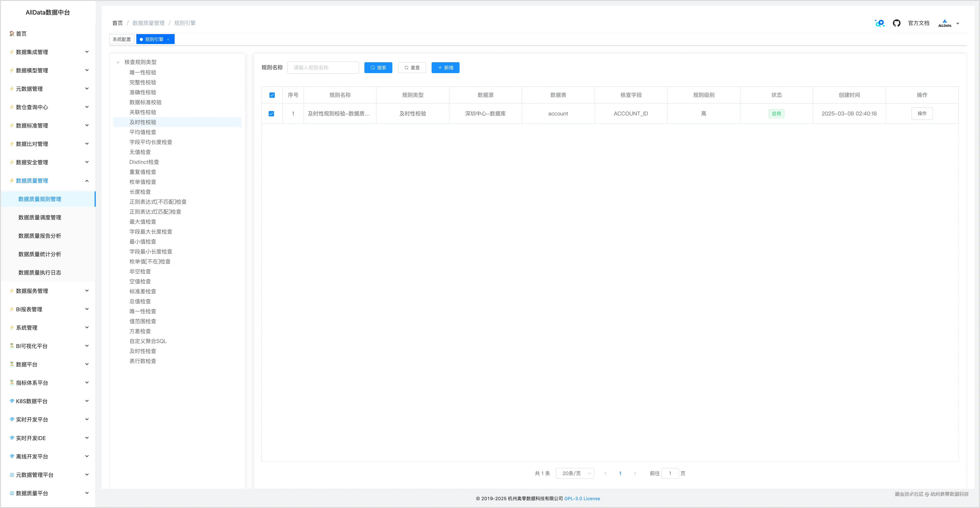This screenshot has height=508, width=980.
Task: Select the 规则引擎 tab
Action: (155, 39)
